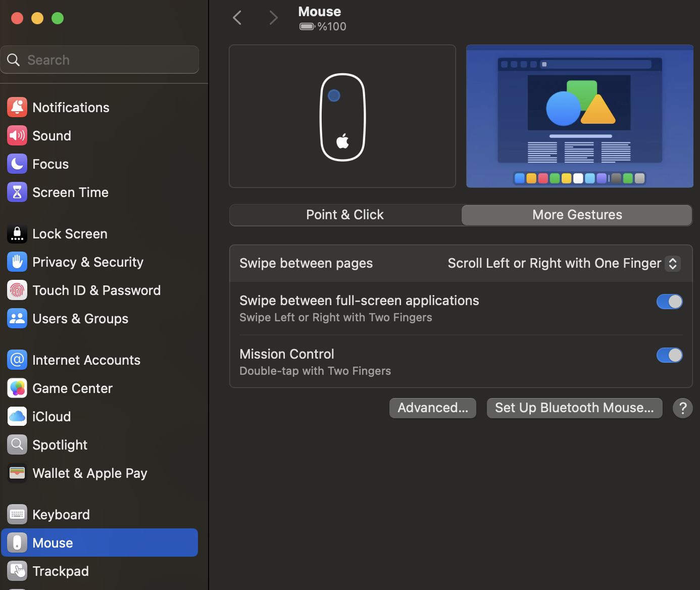Click Touch ID fingerprint icon
The height and width of the screenshot is (590, 700).
pyautogui.click(x=17, y=290)
